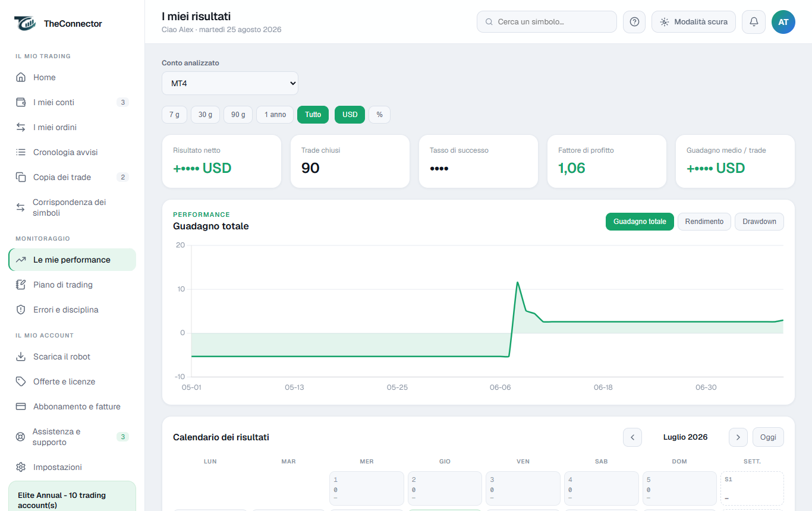Go to next month in calendar
This screenshot has height=511, width=812.
[x=738, y=437]
